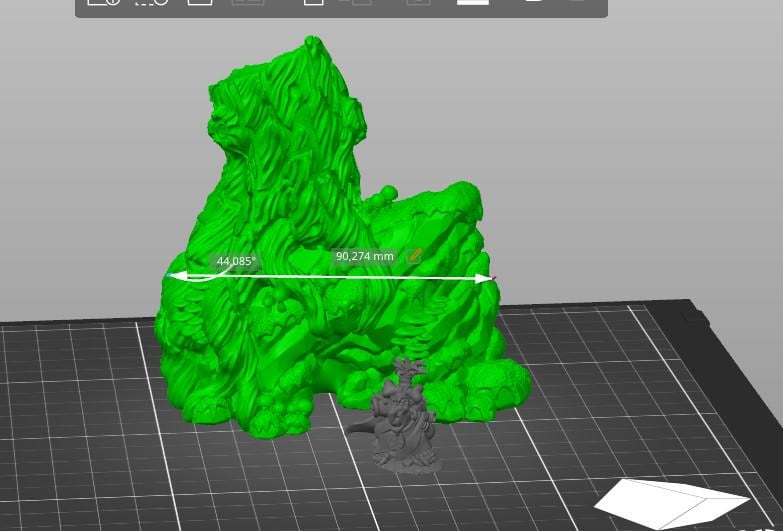Click the left arrowhead of the measurement line

[175, 275]
